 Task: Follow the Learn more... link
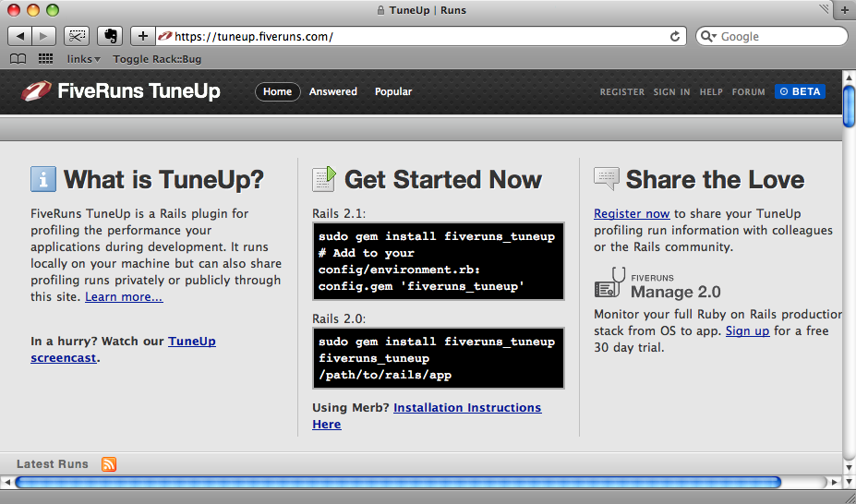click(x=124, y=296)
